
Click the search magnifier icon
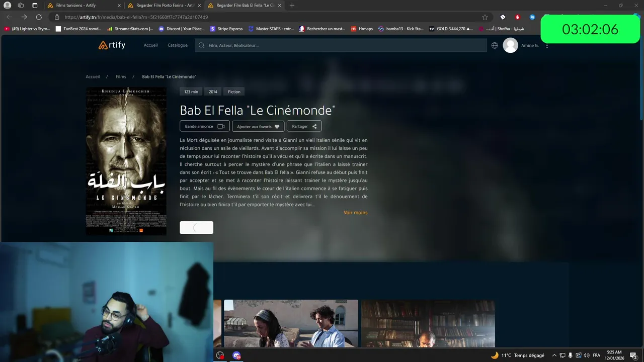pos(202,45)
